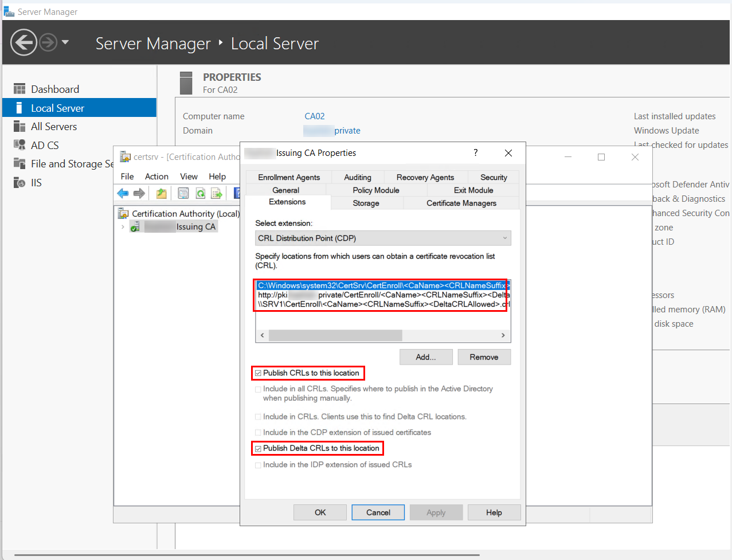Check Include in all CRLs checkbox
732x560 pixels.
(259, 389)
